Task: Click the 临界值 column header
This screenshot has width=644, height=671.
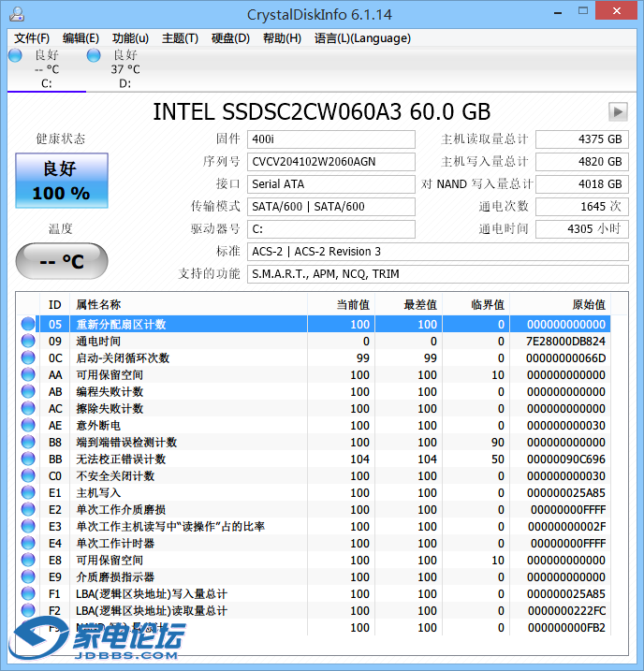Action: [476, 305]
